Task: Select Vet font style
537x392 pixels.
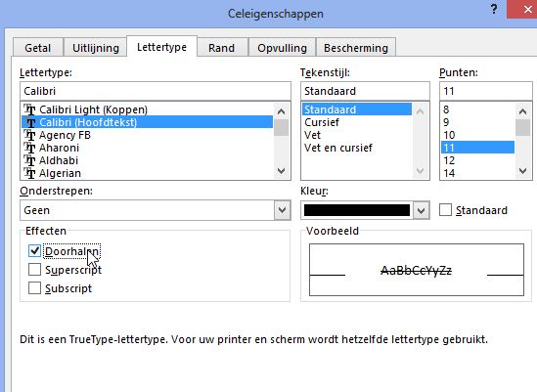Action: 357,135
